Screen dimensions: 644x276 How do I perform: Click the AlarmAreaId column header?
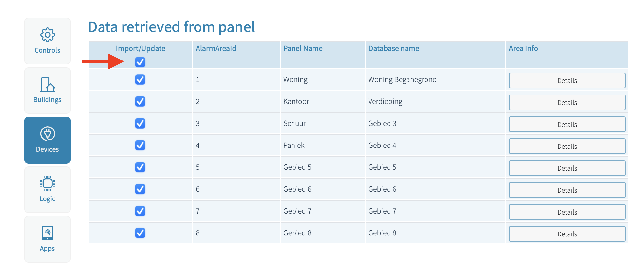coord(216,48)
